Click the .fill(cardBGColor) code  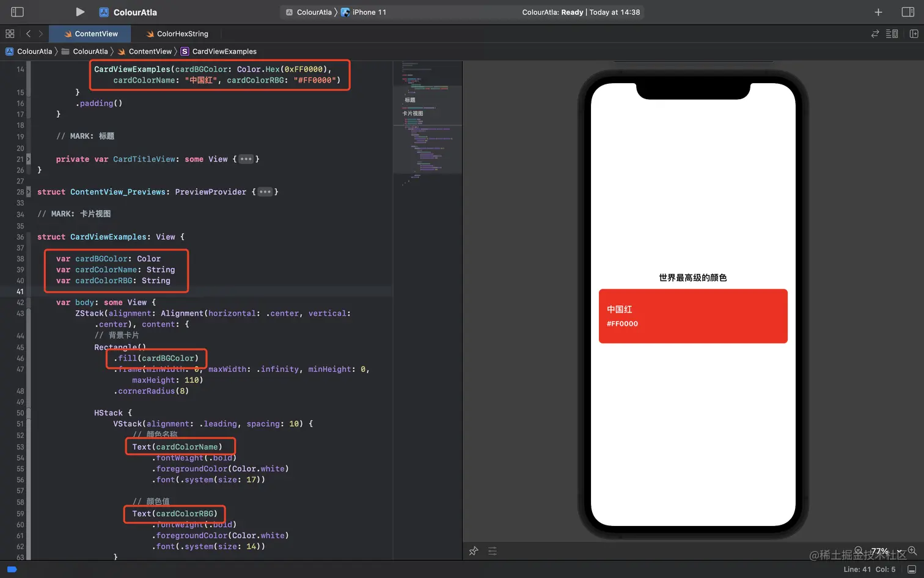tap(156, 358)
